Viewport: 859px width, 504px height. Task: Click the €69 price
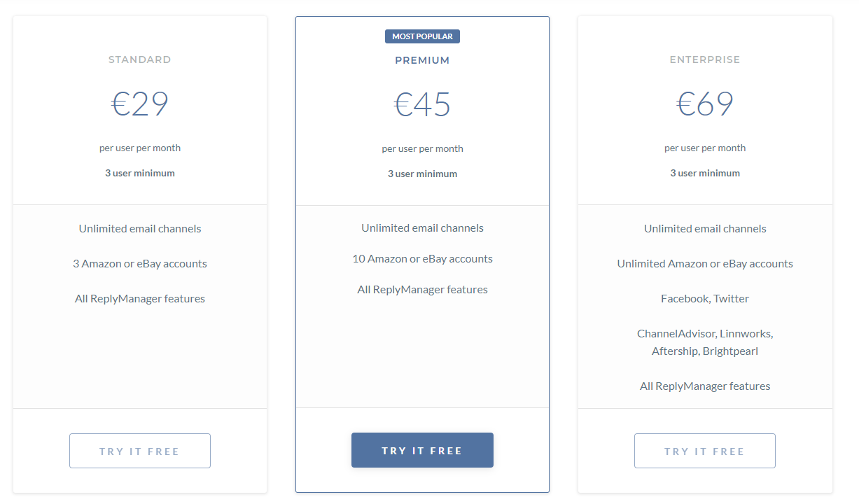(x=705, y=104)
